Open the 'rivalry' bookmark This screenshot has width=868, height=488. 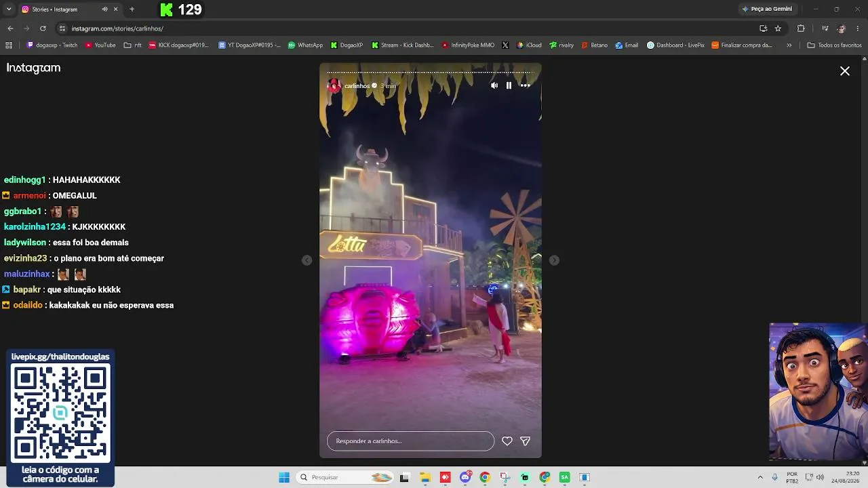coord(561,45)
